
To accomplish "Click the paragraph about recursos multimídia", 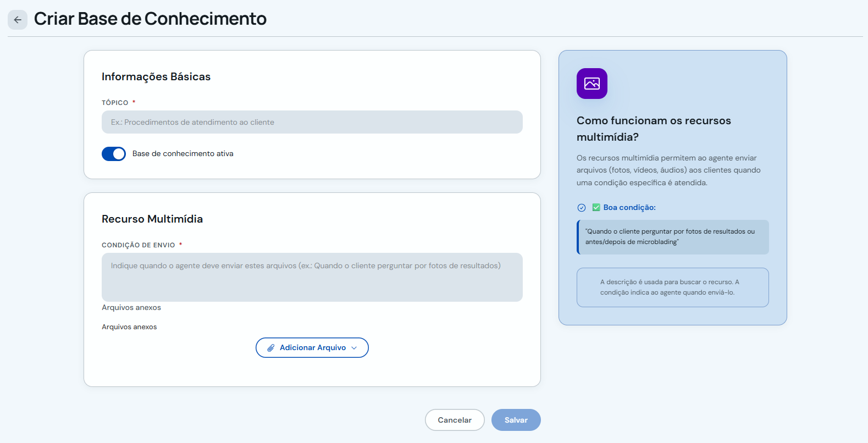I will coord(668,170).
